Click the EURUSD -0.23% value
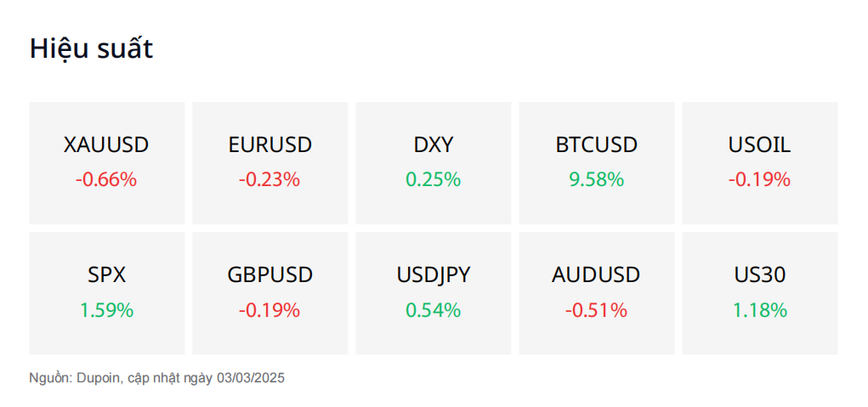868x407 pixels. coord(269,180)
